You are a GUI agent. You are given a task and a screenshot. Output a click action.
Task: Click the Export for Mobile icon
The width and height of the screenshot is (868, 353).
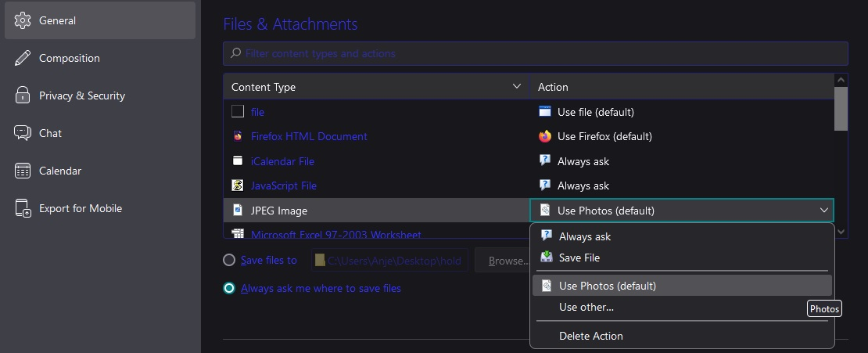click(x=23, y=208)
